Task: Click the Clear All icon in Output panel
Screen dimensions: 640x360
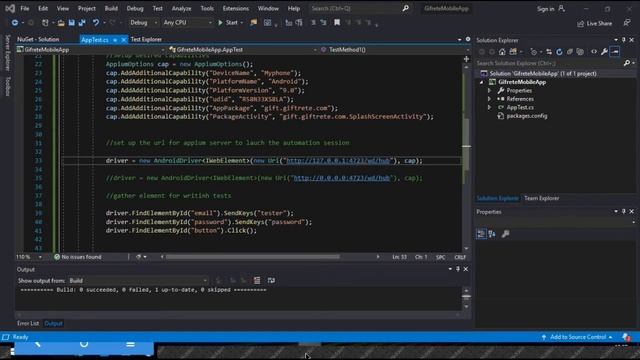Action: coord(257,280)
